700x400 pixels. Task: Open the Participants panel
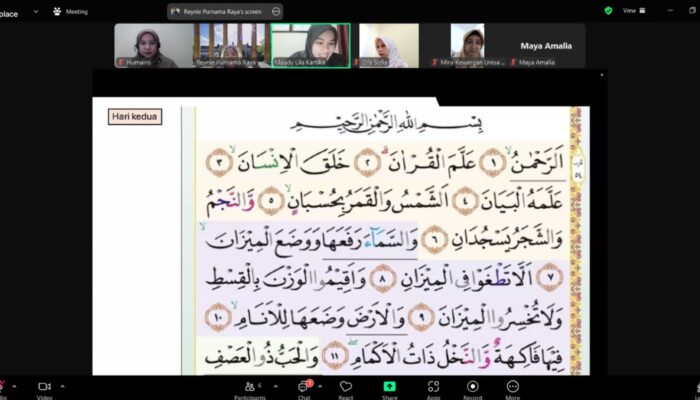pyautogui.click(x=250, y=390)
